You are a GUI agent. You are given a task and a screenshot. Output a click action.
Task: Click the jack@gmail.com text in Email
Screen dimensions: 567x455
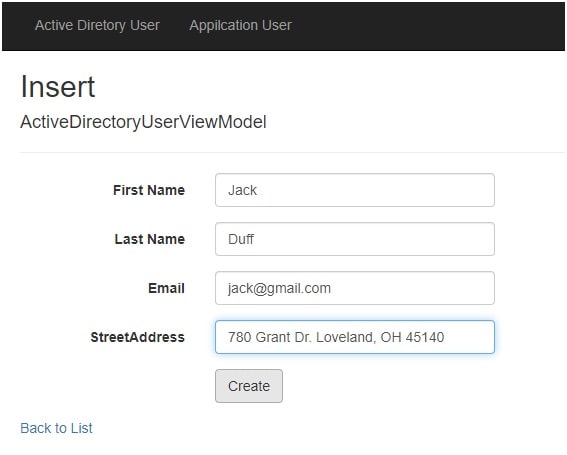click(279, 288)
